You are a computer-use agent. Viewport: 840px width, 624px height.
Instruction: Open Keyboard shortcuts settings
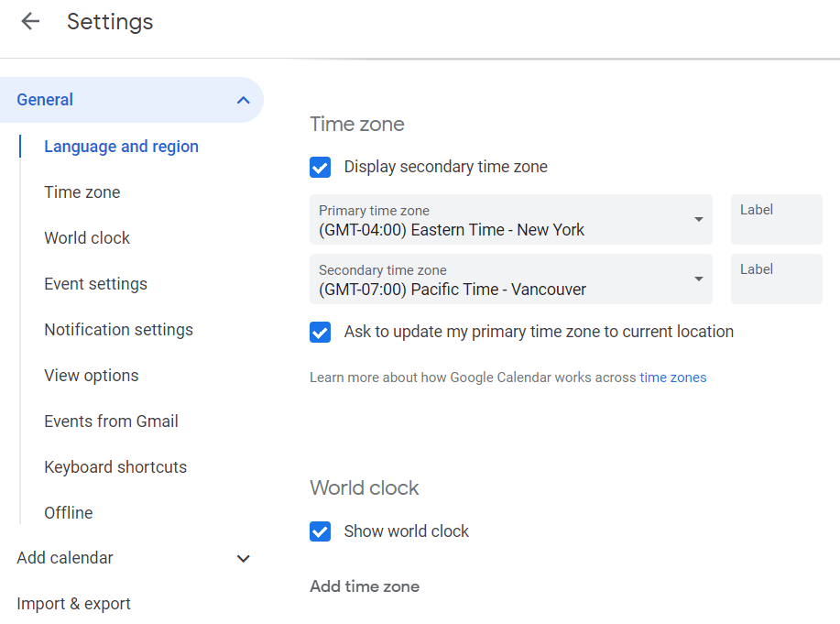click(x=115, y=467)
